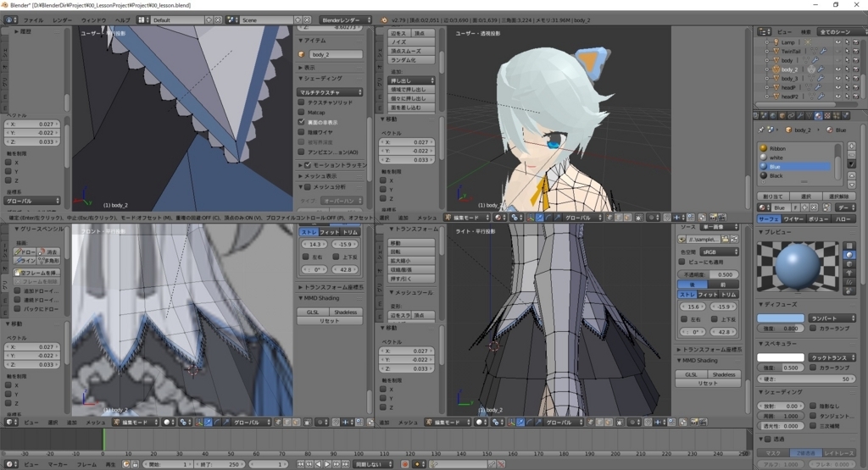
Task: Toggle body_2 visibility eye in outliner
Action: pos(837,69)
